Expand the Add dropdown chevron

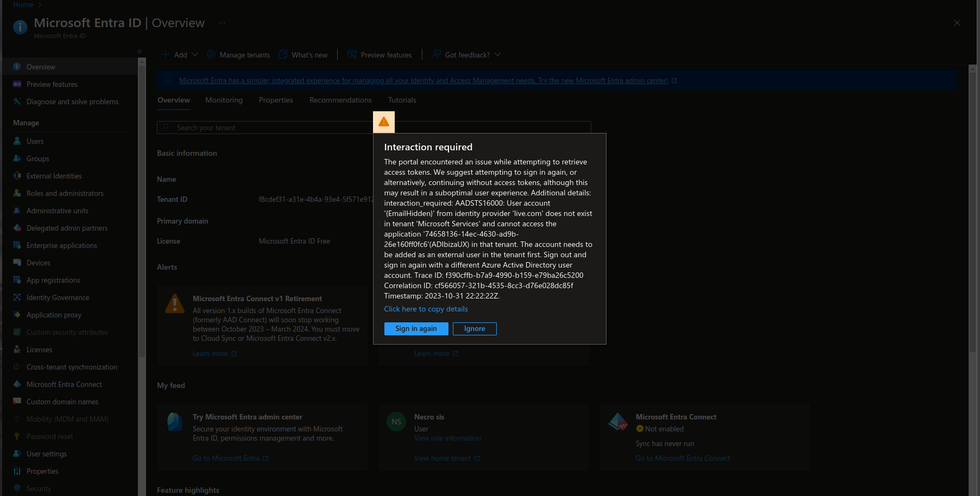point(195,55)
